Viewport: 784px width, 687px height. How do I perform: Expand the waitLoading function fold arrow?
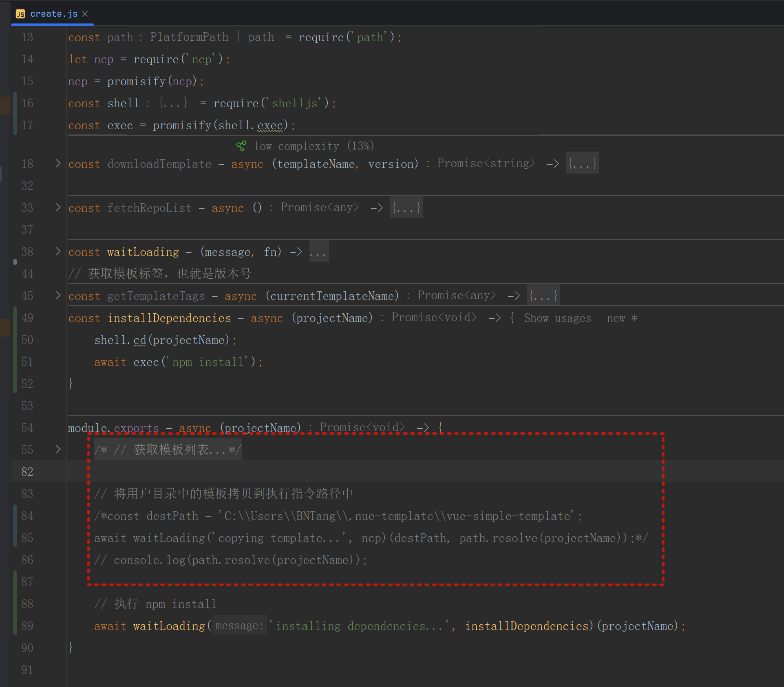[58, 251]
